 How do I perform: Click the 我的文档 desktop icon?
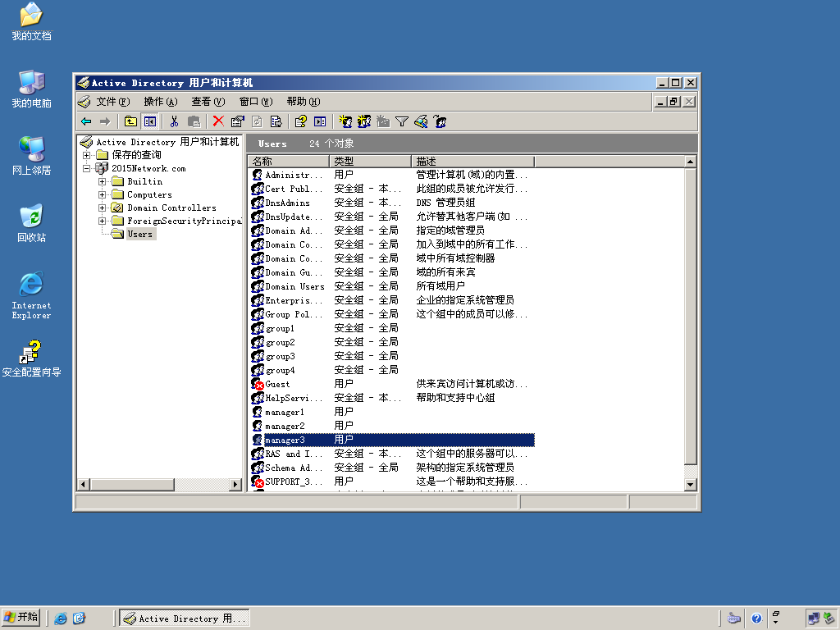[32, 21]
